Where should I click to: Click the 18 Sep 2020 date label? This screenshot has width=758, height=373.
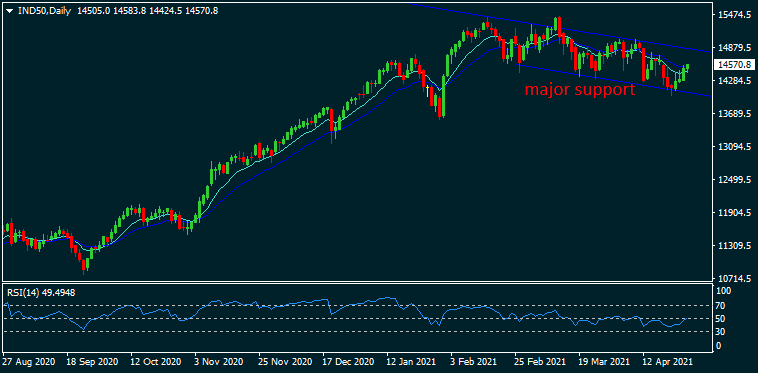[93, 361]
